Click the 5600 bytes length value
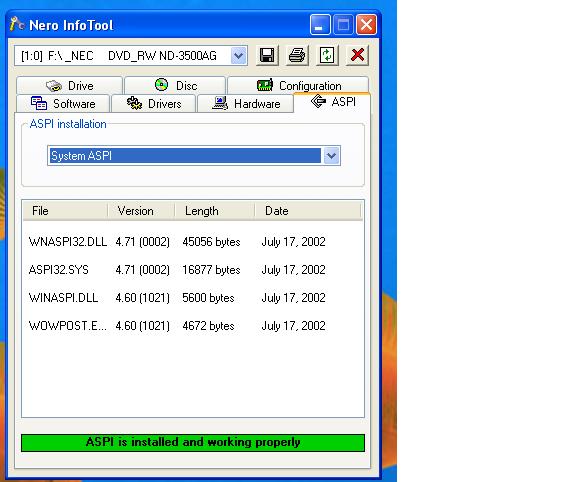Image resolution: width=576 pixels, height=482 pixels. point(208,298)
